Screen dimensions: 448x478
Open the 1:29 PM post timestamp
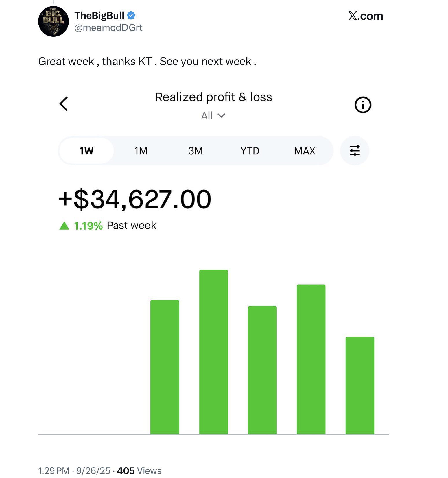[54, 471]
